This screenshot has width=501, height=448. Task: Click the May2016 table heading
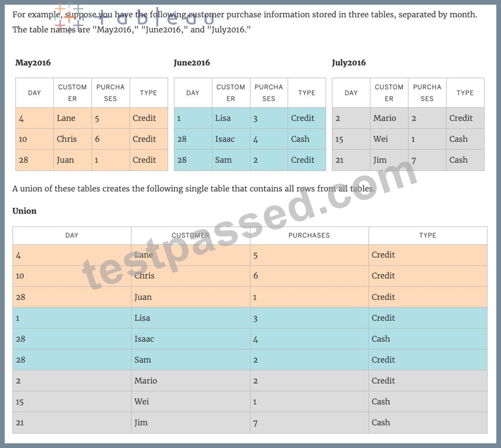(33, 62)
